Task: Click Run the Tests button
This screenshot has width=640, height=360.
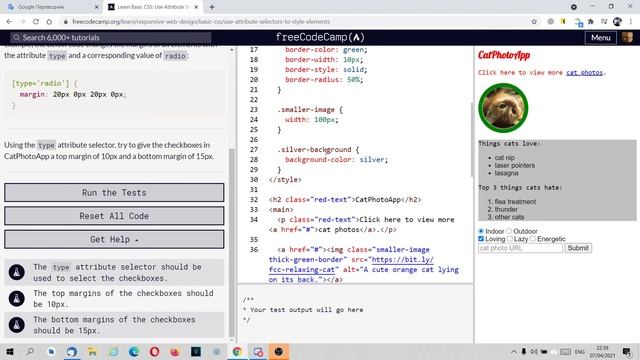Action: (114, 192)
